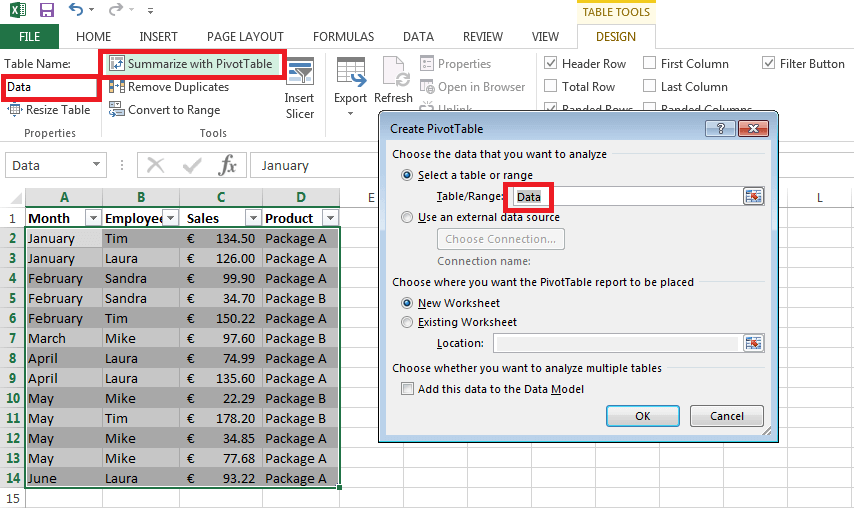This screenshot has width=854, height=508.
Task: Enable the Last Column checkbox
Action: tap(649, 86)
